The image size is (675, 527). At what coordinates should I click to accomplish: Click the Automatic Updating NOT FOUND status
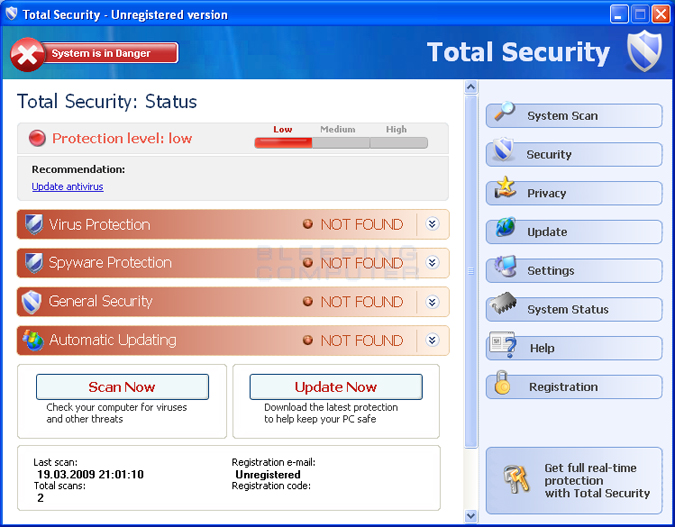(362, 341)
